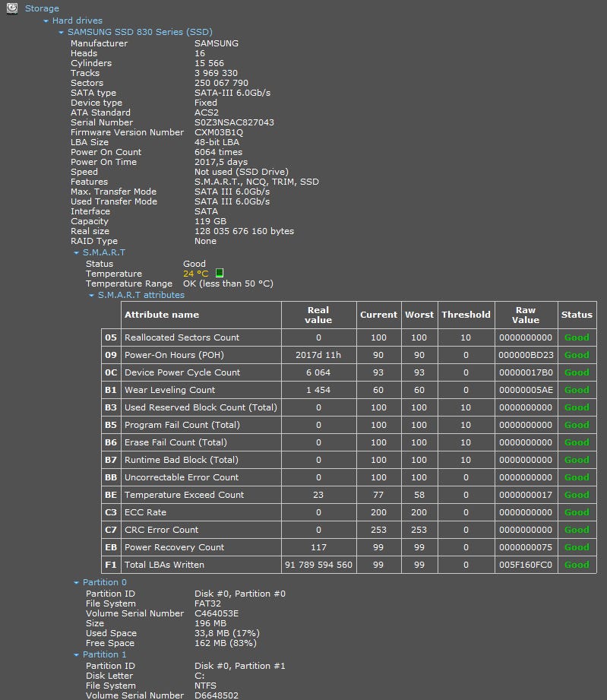Screen dimensions: 607x700
Task: Collapse the Partition 1 details
Action: pos(77,655)
